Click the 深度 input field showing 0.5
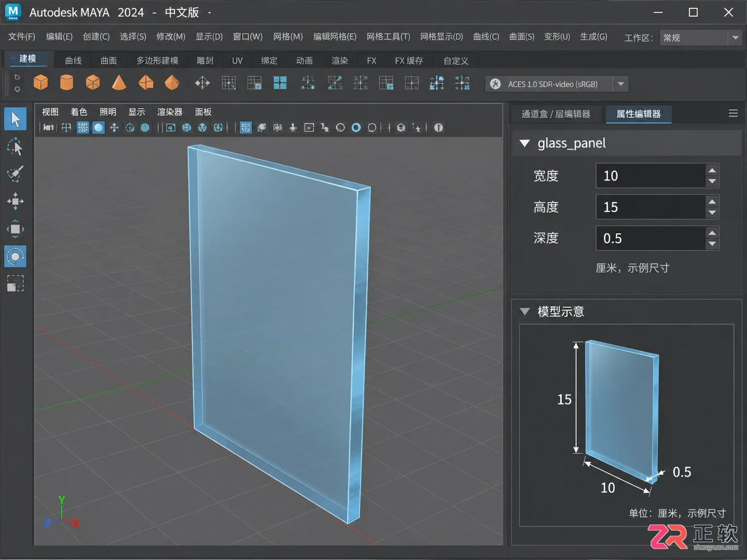This screenshot has height=560, width=747. click(x=651, y=239)
